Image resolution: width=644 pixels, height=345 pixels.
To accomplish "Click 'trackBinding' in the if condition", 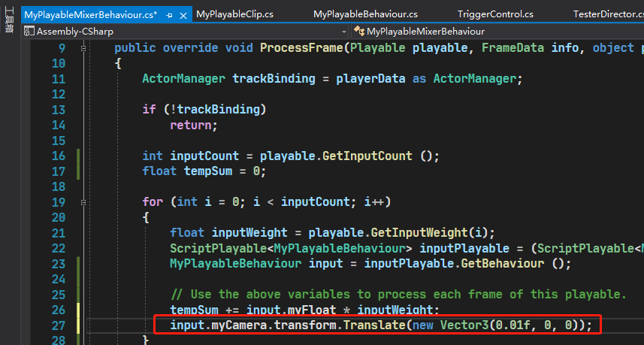I will 219,109.
